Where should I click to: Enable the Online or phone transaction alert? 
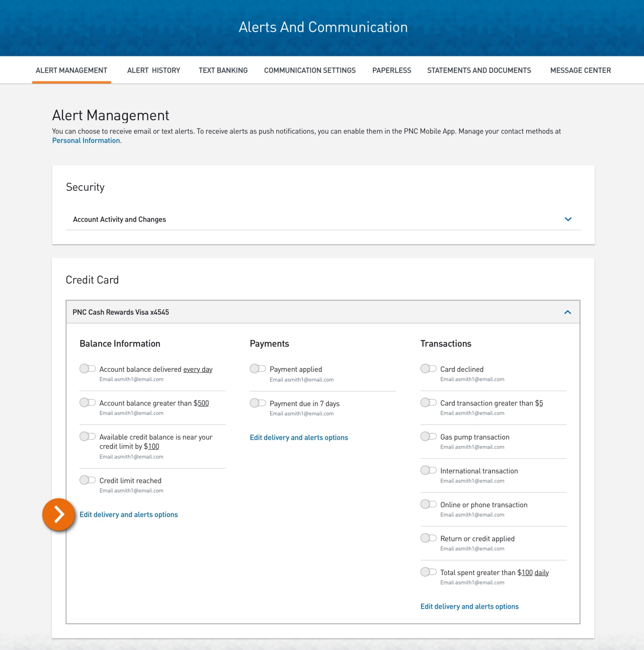coord(428,503)
